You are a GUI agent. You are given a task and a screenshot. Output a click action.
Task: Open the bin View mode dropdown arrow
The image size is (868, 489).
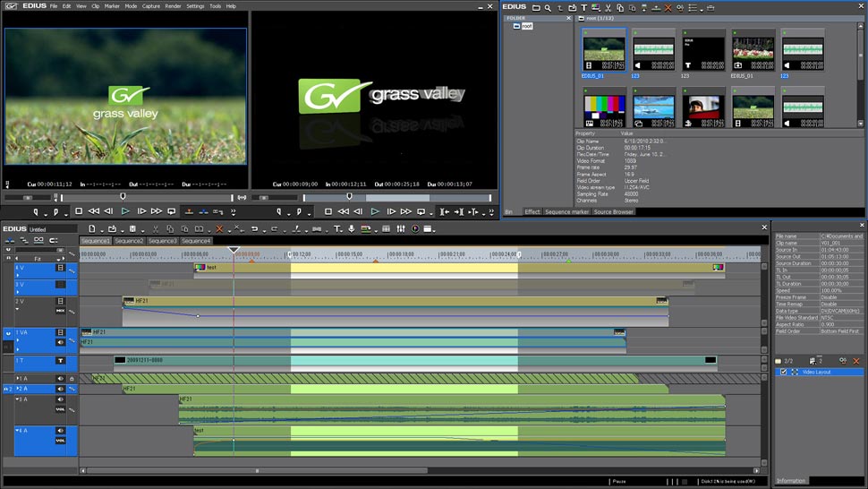pos(702,10)
